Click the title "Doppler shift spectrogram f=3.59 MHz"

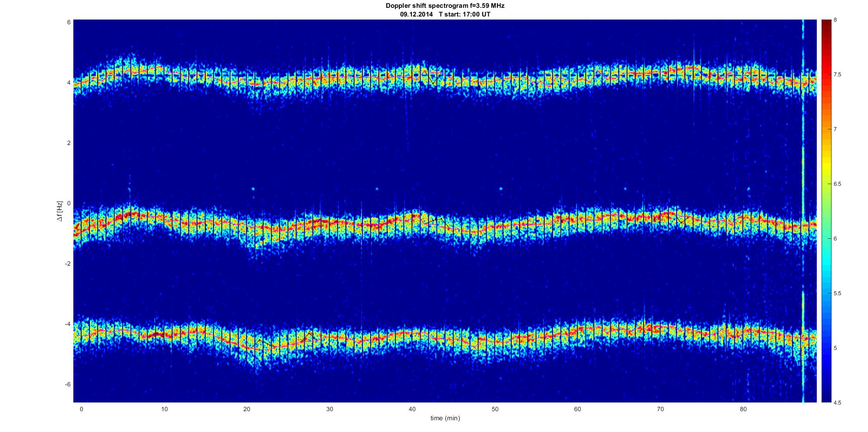click(445, 6)
